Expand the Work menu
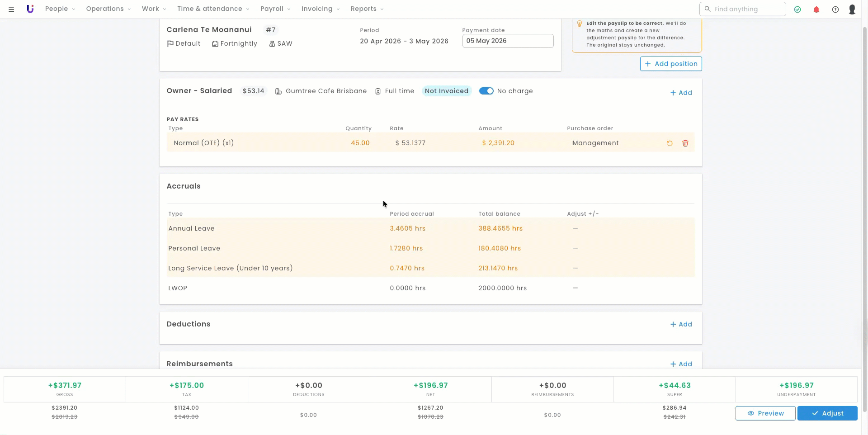Screen dimensions: 868x435 [x=154, y=9]
